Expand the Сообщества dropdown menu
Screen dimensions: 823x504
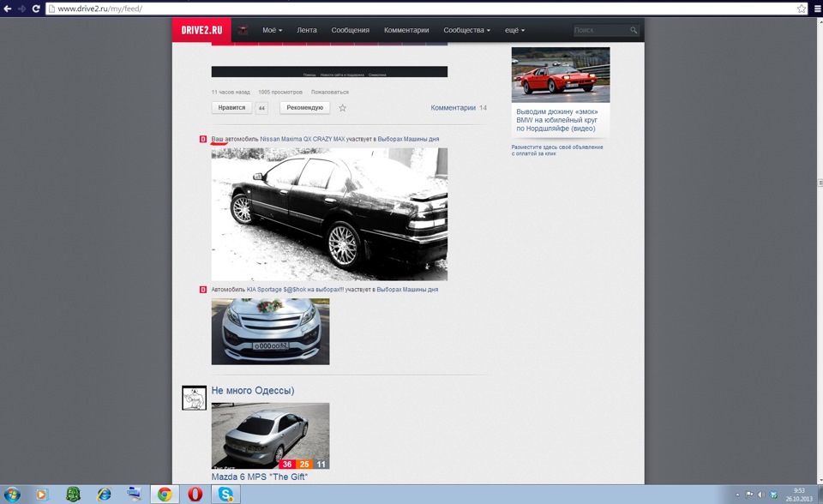[x=466, y=31]
